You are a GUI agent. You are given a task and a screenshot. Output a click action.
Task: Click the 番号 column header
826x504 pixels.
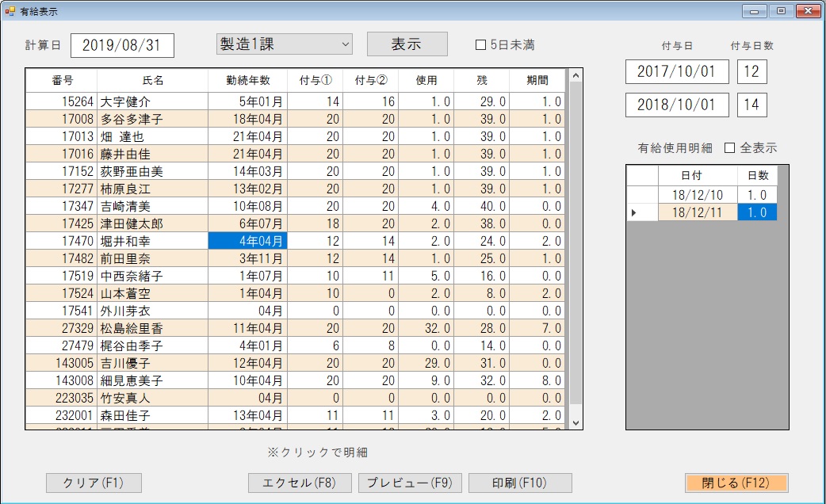[x=62, y=81]
